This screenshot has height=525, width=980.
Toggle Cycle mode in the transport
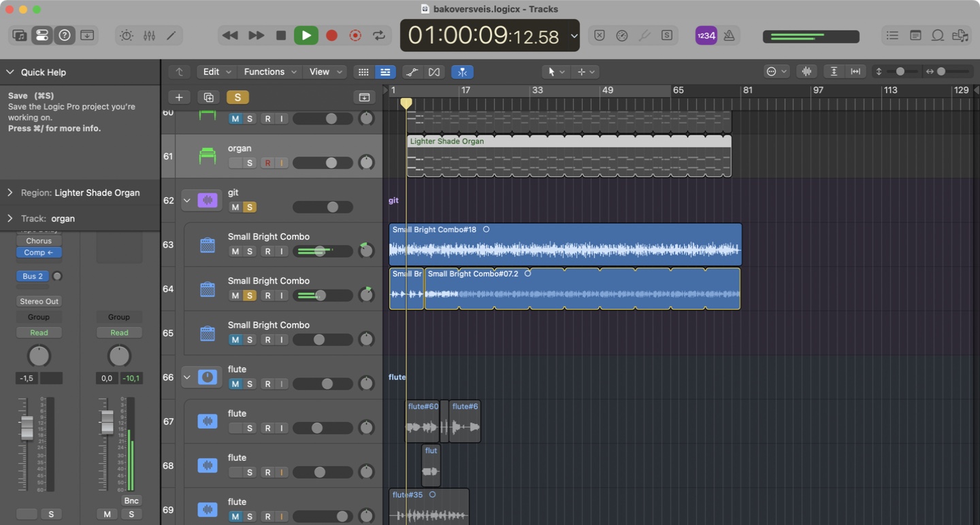pos(379,35)
